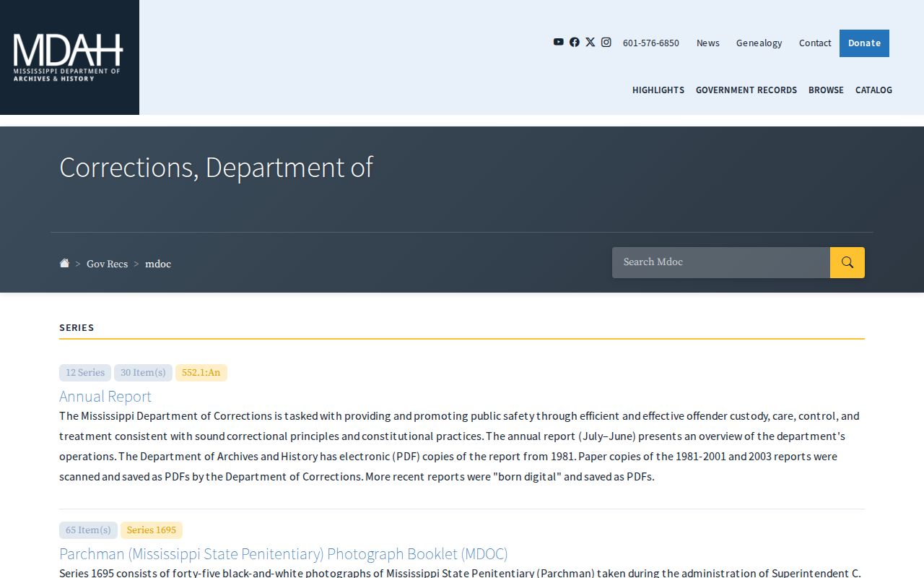Screen dimensions: 924x578
Task: Click the 12 Series badge
Action: [85, 373]
